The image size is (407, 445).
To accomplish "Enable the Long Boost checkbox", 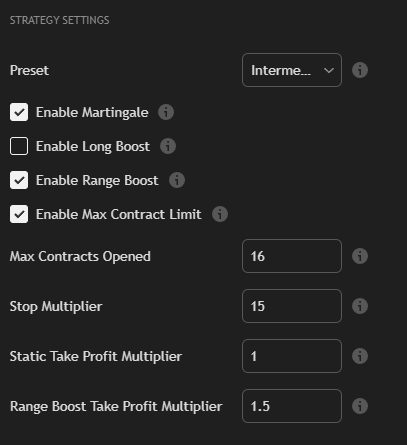I will click(x=19, y=146).
